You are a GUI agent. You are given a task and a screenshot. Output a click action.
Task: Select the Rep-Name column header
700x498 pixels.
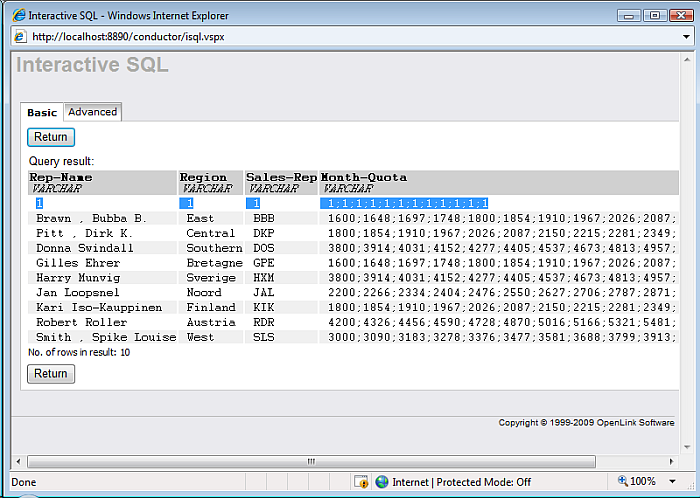(x=61, y=178)
